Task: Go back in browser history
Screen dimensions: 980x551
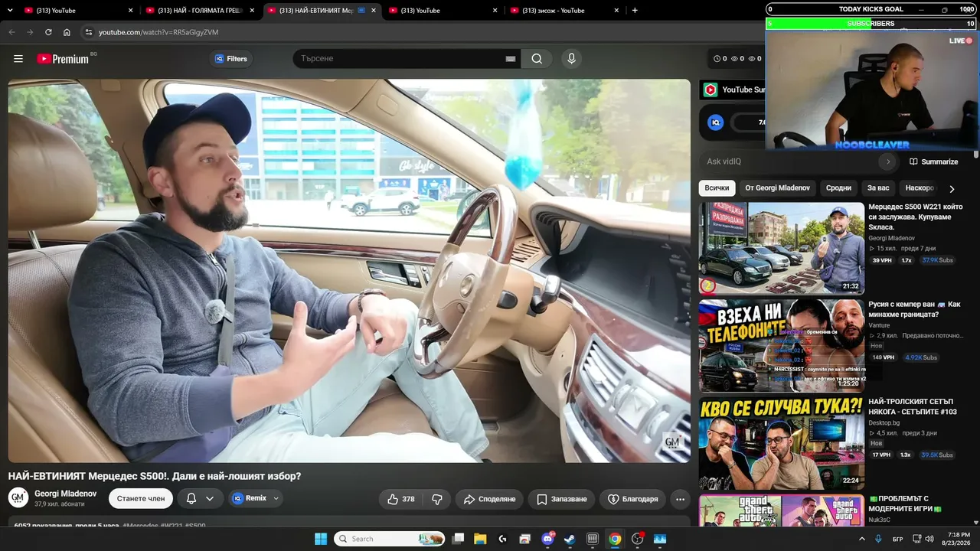Action: point(11,32)
